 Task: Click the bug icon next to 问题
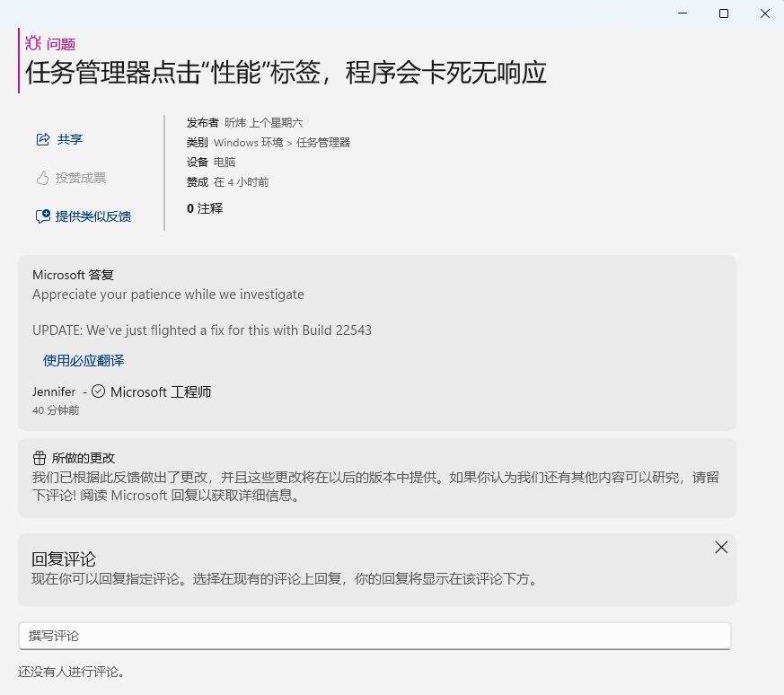tap(33, 43)
